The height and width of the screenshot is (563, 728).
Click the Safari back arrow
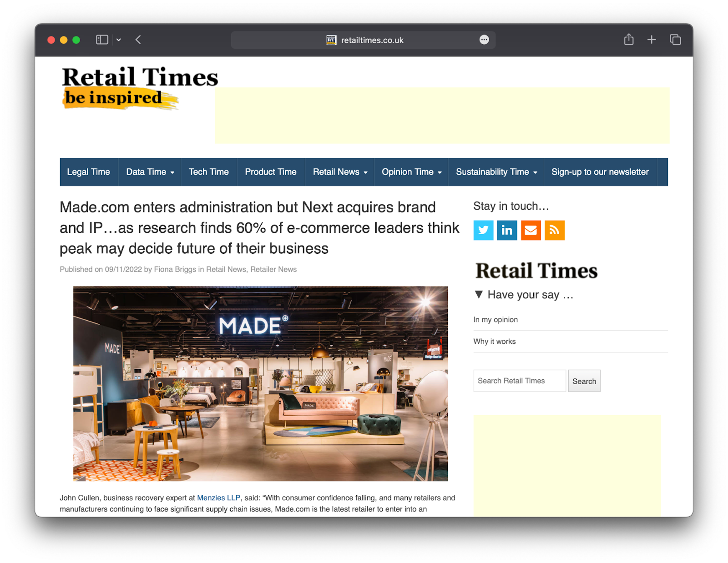click(138, 40)
